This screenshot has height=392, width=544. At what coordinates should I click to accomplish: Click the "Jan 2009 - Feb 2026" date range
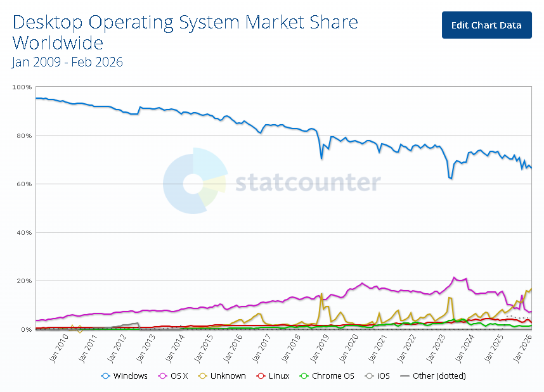(67, 62)
